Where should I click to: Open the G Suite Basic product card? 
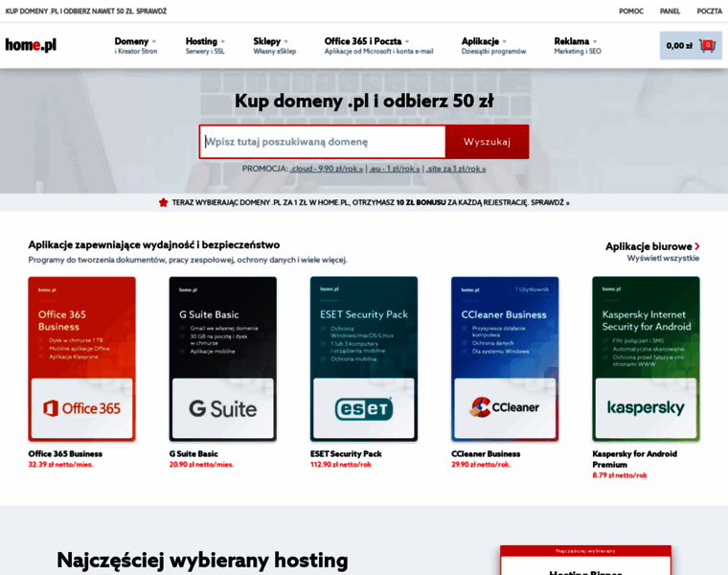click(x=223, y=358)
